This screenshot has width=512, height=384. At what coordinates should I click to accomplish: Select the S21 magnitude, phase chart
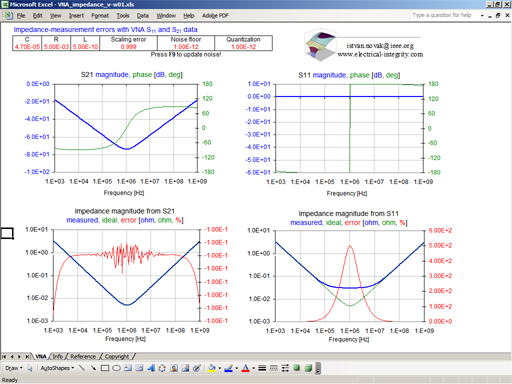pyautogui.click(x=119, y=133)
